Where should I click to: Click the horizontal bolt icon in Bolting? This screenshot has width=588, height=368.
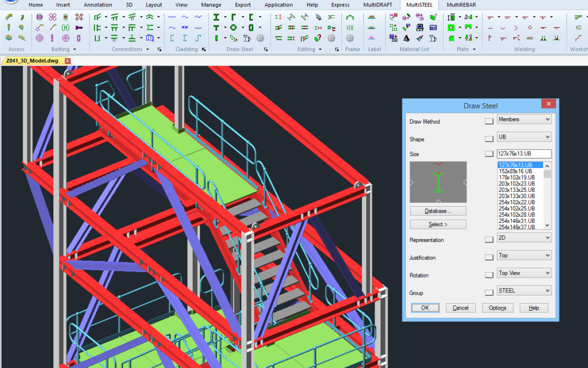coord(79,28)
